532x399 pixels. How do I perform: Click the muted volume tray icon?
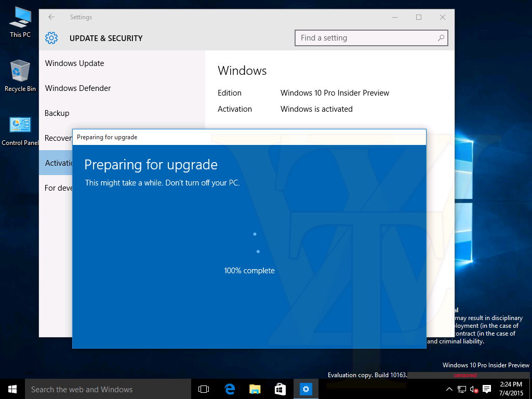pos(474,389)
